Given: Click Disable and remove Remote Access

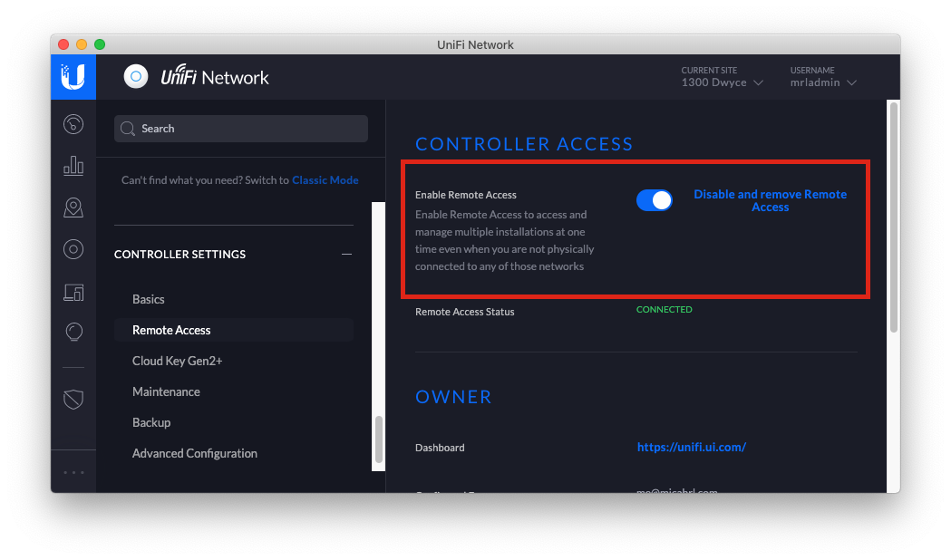Looking at the screenshot, I should [x=770, y=200].
